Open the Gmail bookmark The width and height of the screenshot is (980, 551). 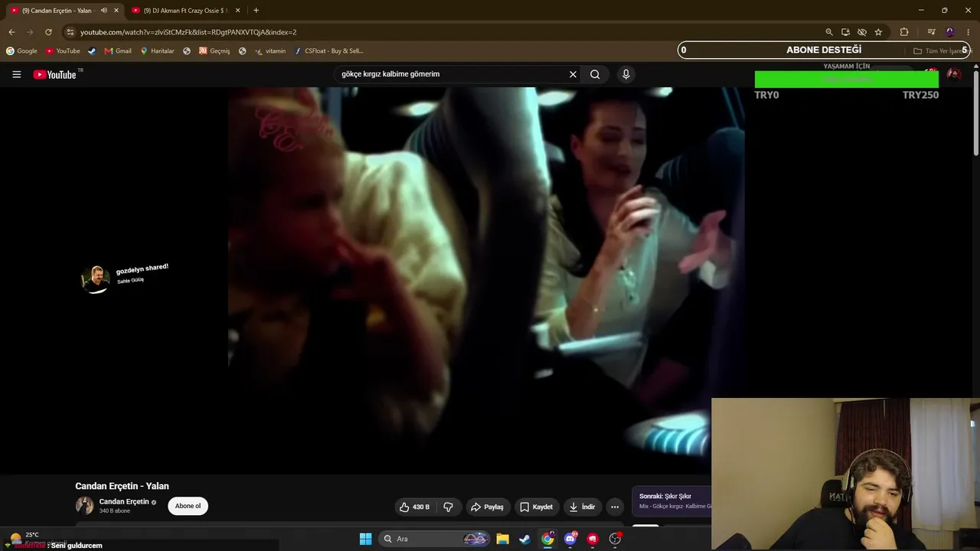click(118, 51)
